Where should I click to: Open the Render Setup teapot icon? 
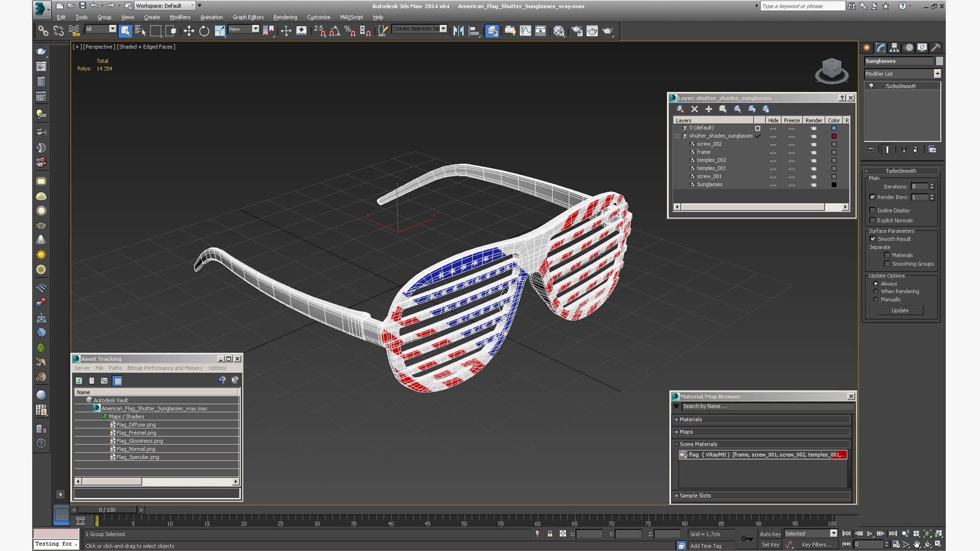(x=577, y=31)
